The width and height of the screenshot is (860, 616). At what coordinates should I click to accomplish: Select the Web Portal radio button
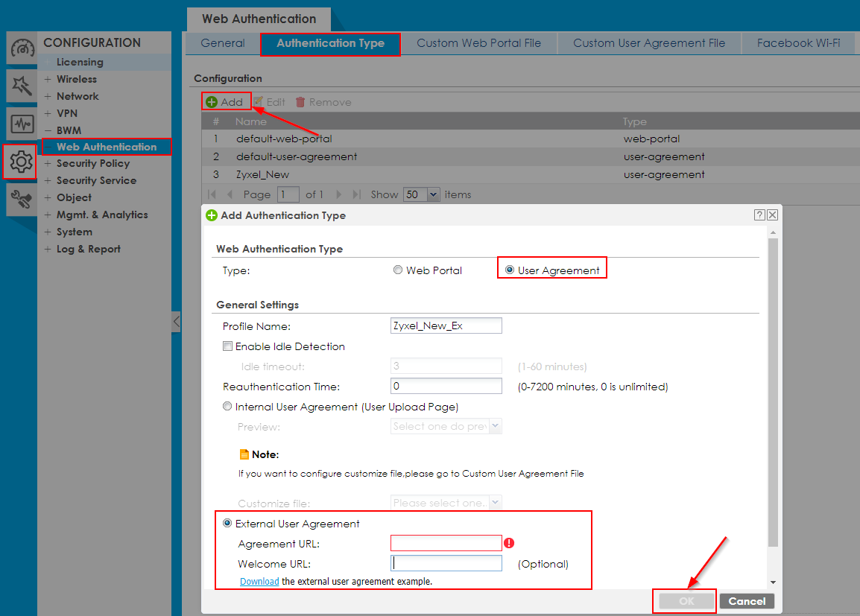(x=398, y=270)
